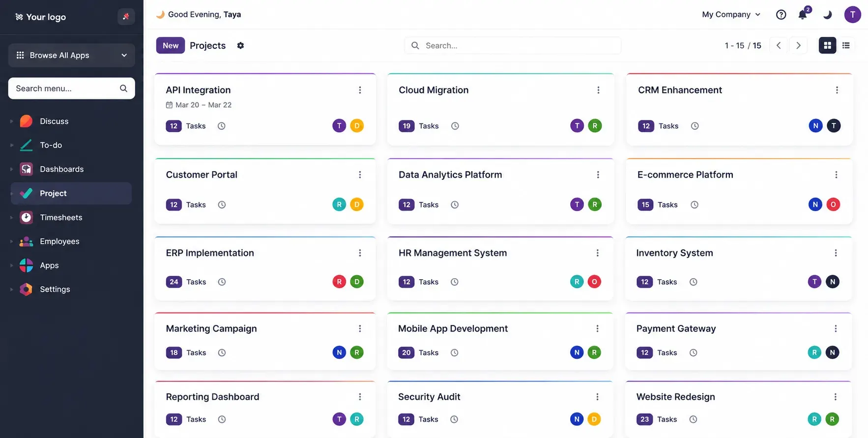Click clock icon on API Integration card
868x438 pixels.
222,126
